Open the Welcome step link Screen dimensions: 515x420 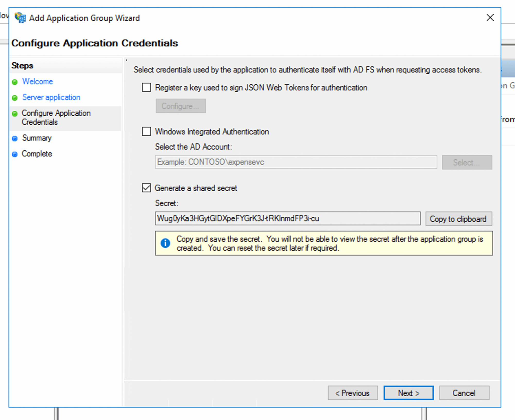37,82
